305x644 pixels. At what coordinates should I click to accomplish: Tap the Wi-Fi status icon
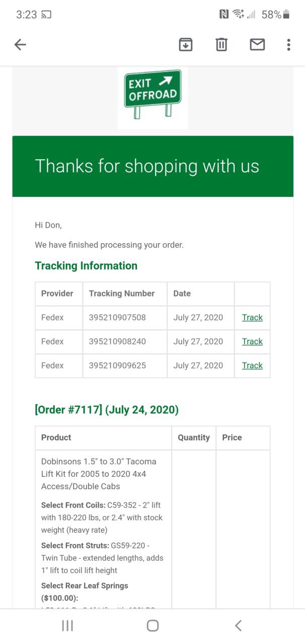point(239,15)
